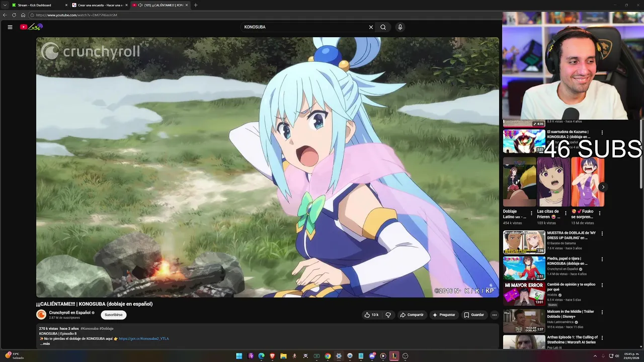Open the tab search dropdown arrow
The image size is (644, 362).
click(4, 5)
